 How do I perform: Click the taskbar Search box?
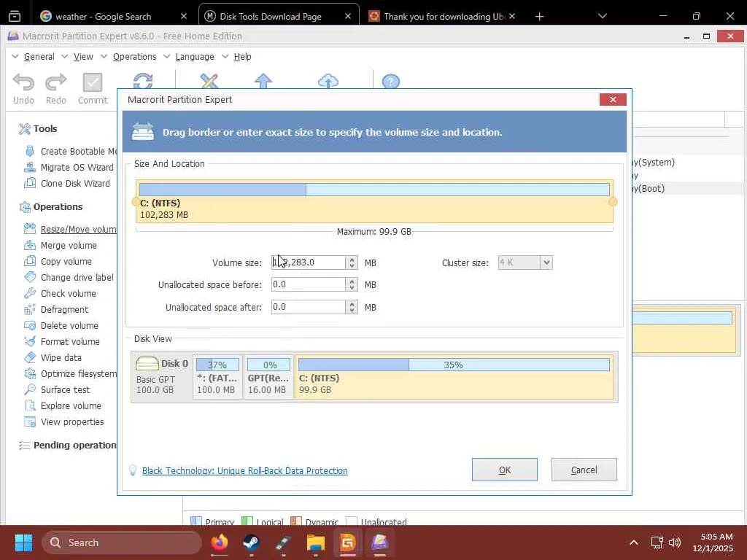click(122, 542)
